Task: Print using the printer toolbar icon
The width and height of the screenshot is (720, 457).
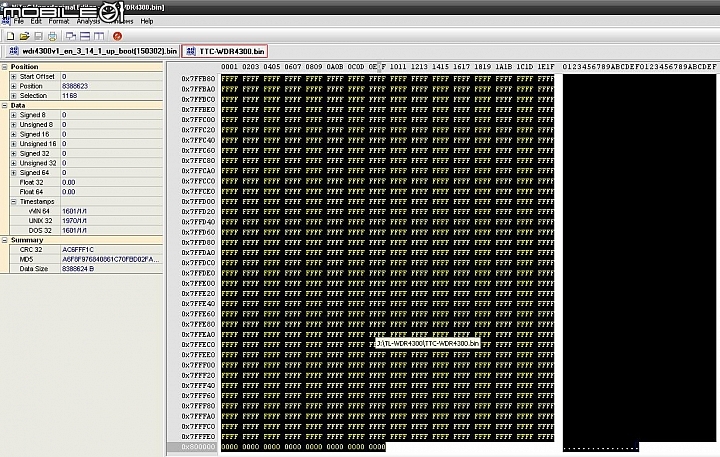Action: pos(52,36)
